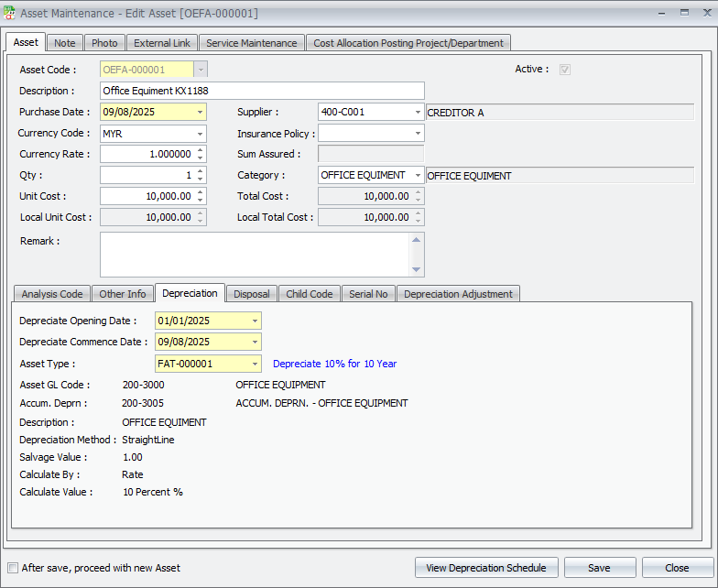
Task: Go to the Service Maintenance tab
Action: tap(251, 43)
